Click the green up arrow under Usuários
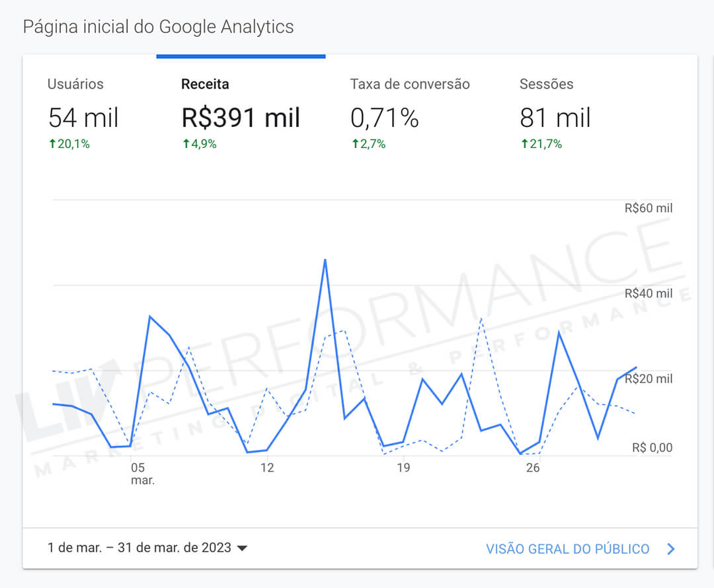Screen dimensions: 714x588 point(52,144)
